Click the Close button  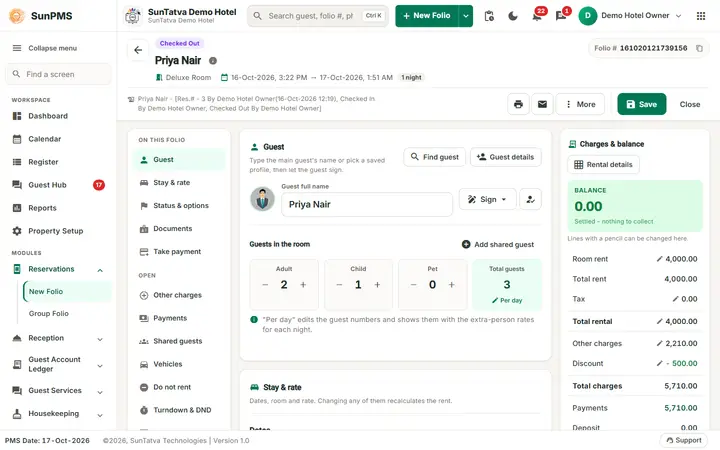[x=690, y=104]
